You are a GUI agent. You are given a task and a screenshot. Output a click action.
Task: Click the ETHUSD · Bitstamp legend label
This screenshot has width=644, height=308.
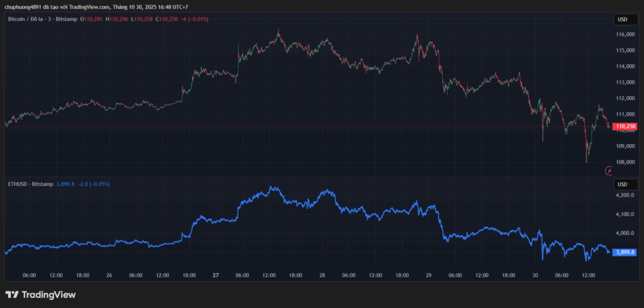[x=30, y=184]
